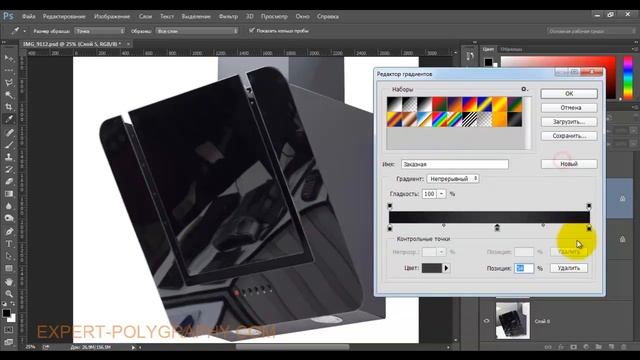Open the Гладкость slider arrow
Viewport: 640px width, 360px height.
pyautogui.click(x=441, y=194)
